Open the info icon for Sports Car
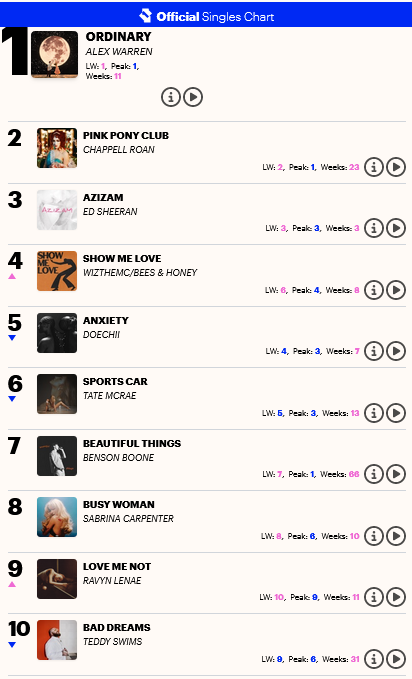Viewport: 412px width, 679px height. tap(374, 413)
